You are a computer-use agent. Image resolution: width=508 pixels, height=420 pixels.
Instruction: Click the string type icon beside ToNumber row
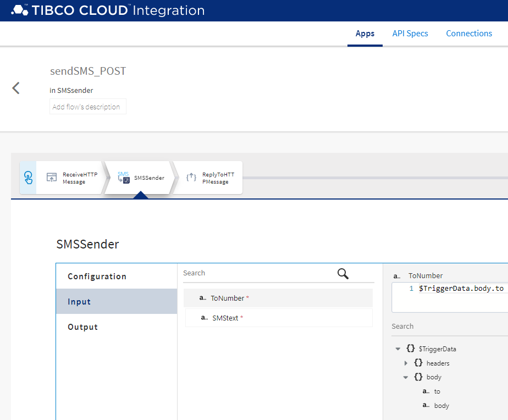click(203, 298)
